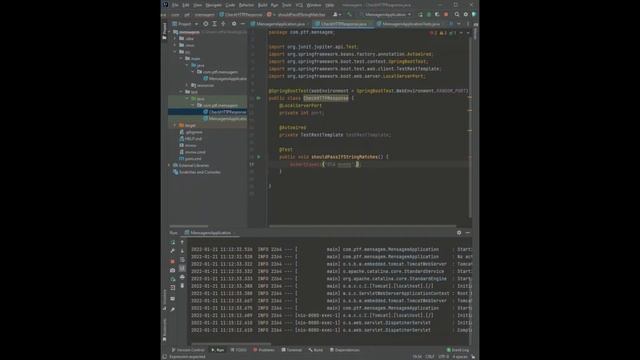This screenshot has height=360, width=640.
Task: Open the Window menu
Action: (314, 5)
